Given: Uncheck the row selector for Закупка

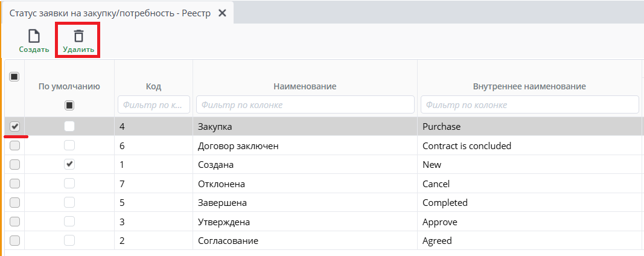Looking at the screenshot, I should tap(15, 126).
